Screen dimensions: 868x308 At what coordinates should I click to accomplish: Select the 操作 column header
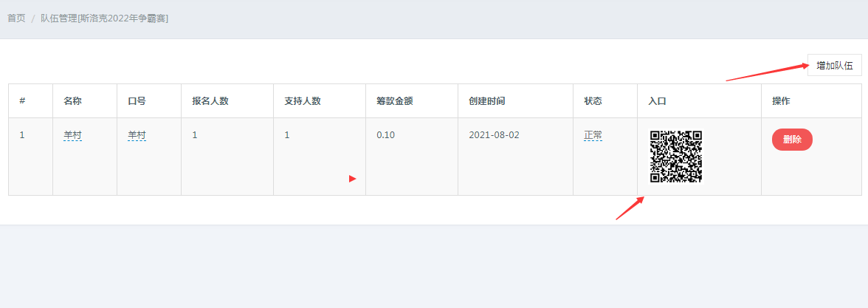click(x=781, y=100)
